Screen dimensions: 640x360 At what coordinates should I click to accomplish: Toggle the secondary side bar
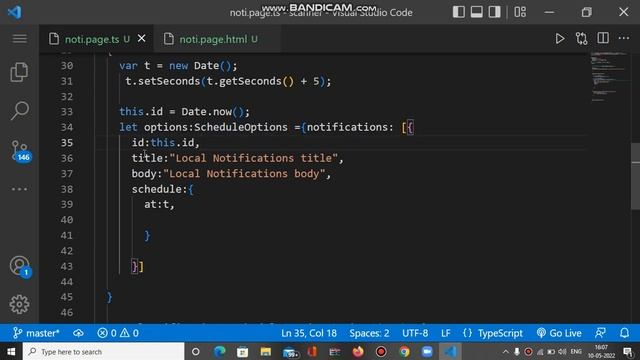494,12
